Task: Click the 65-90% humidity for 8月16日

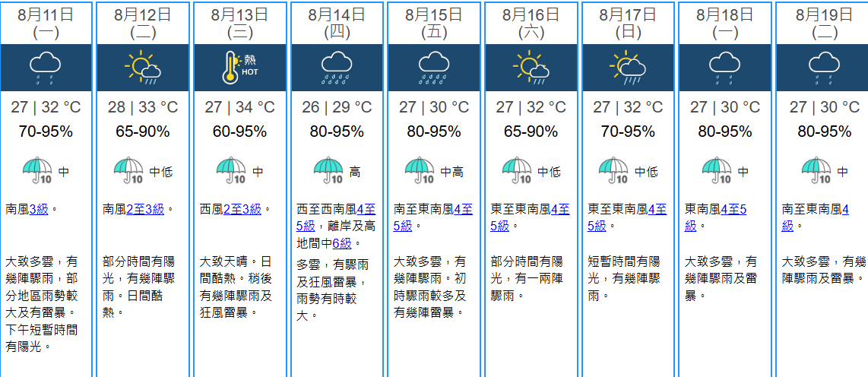Action: point(531,131)
